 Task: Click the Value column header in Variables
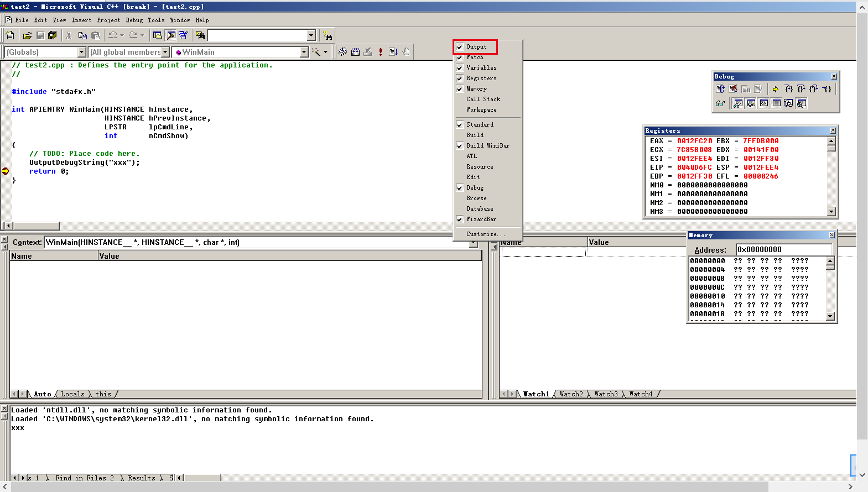tap(290, 256)
